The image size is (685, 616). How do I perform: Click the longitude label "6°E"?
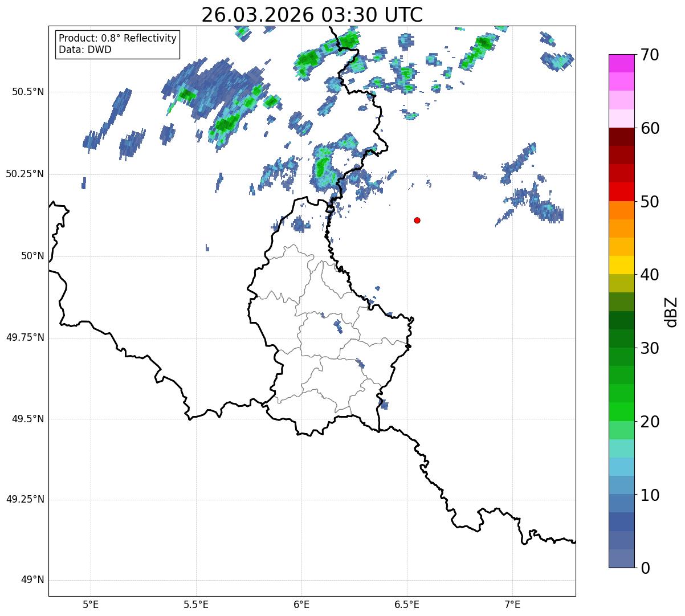click(301, 604)
